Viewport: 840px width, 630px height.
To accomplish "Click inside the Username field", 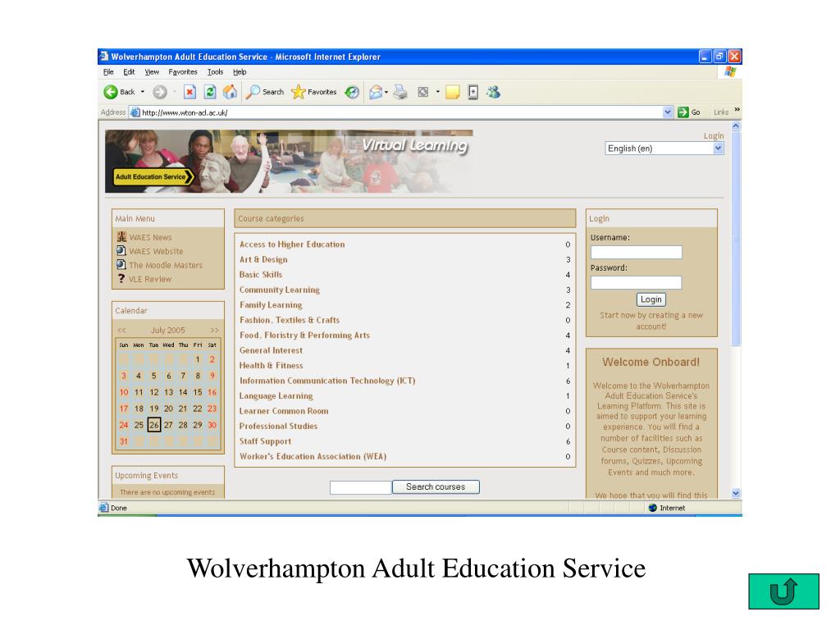I will click(x=636, y=253).
